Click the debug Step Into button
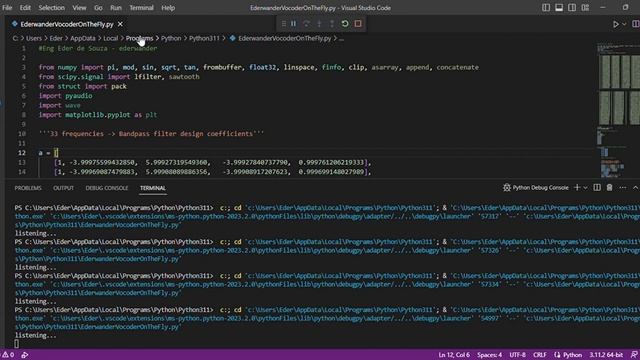The image size is (640, 360). 319,24
